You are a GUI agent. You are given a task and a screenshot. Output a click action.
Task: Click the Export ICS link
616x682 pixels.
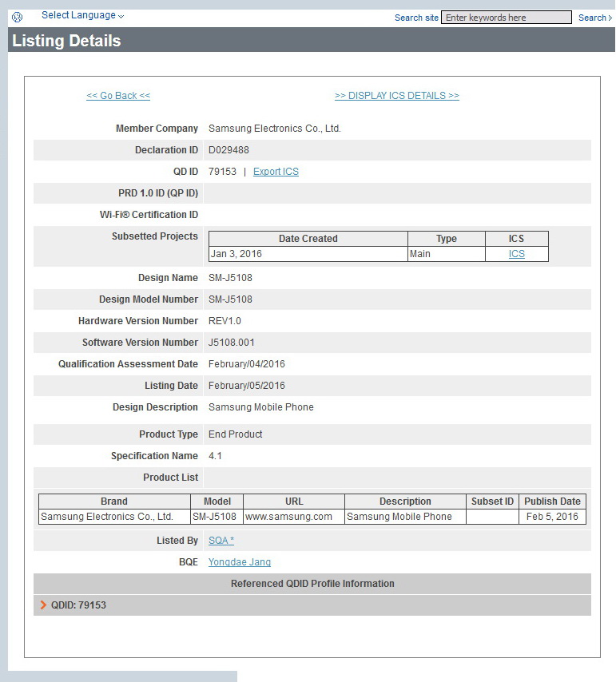click(x=276, y=172)
